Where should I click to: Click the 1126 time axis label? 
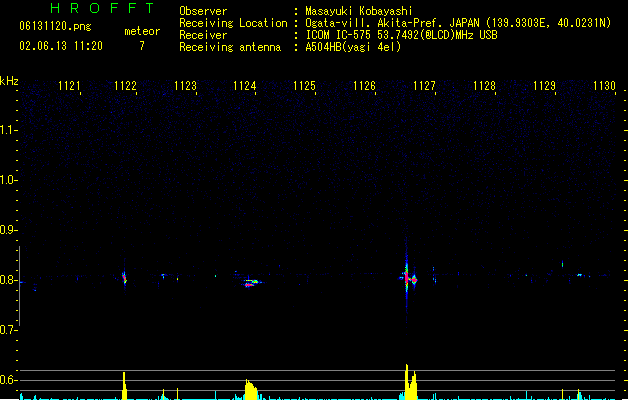click(364, 86)
